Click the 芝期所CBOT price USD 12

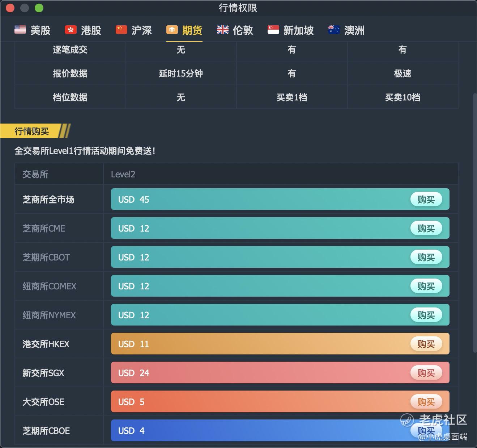tap(133, 257)
